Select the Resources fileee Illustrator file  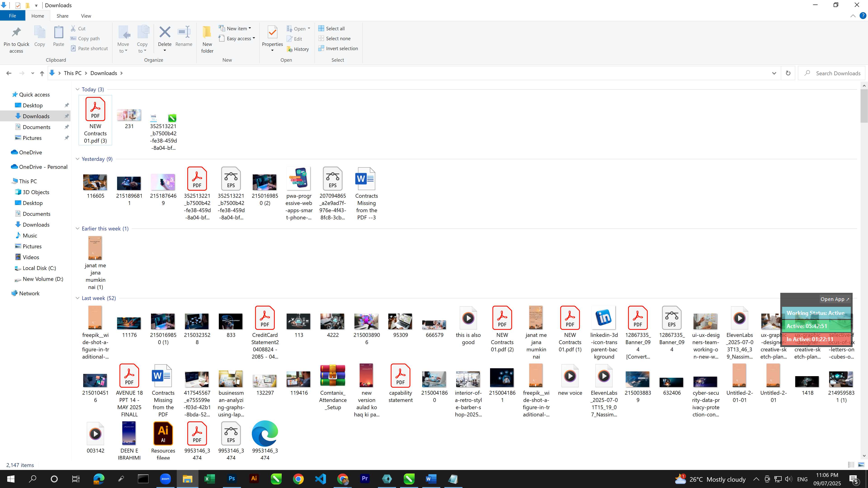[x=163, y=441]
